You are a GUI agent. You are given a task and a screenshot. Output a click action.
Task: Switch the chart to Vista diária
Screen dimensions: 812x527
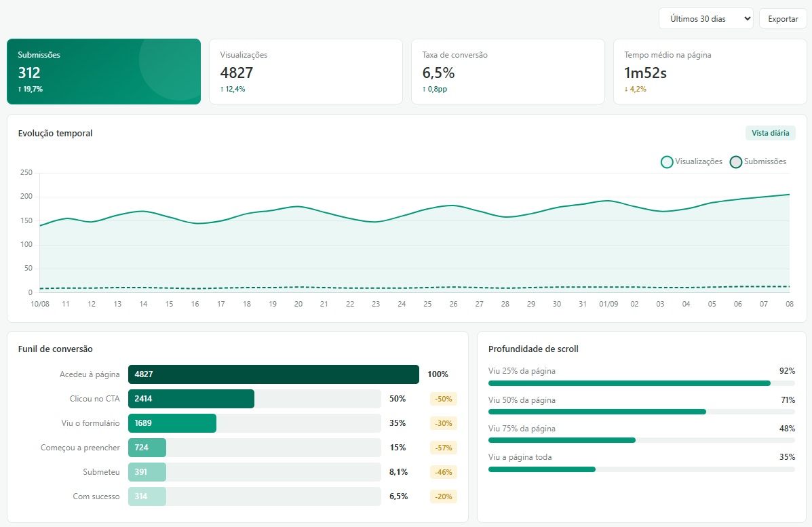pos(770,133)
